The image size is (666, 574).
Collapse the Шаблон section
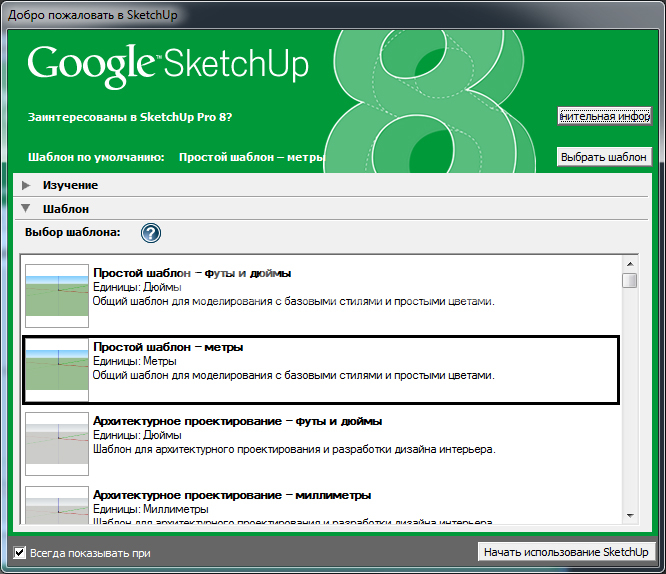[26, 209]
